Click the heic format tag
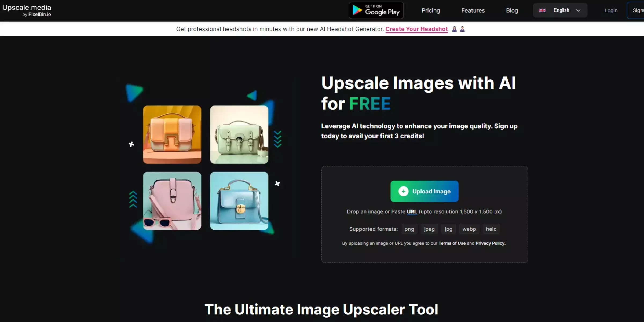The width and height of the screenshot is (644, 322). coord(491,229)
